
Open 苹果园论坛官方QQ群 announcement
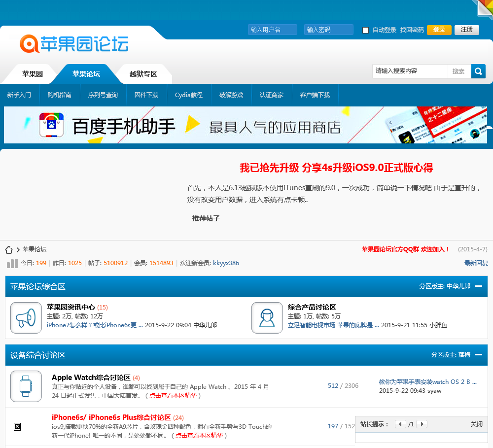[x=406, y=249]
